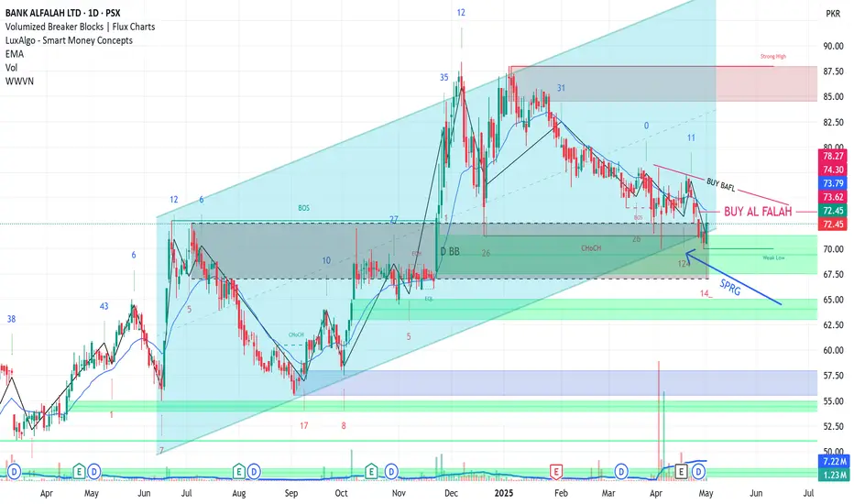Click the 87.50 price axis level
Viewport: 854px width, 504px height.
pyautogui.click(x=833, y=71)
